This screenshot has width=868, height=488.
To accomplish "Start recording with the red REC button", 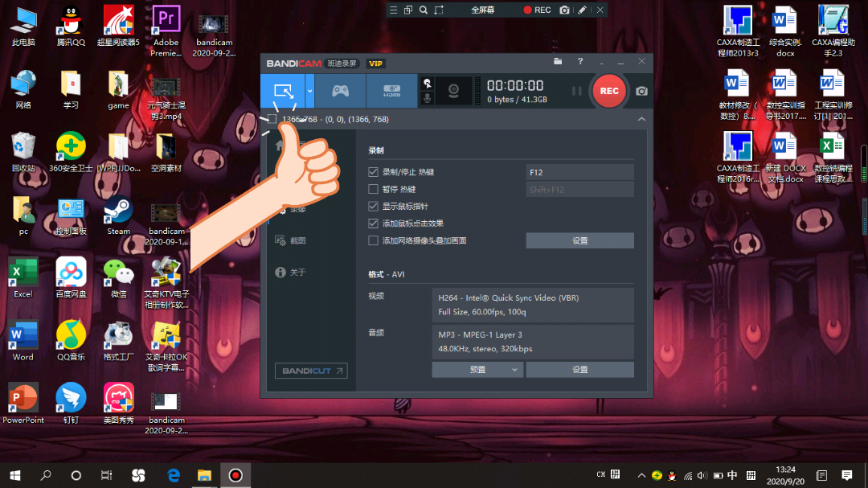I will 609,91.
